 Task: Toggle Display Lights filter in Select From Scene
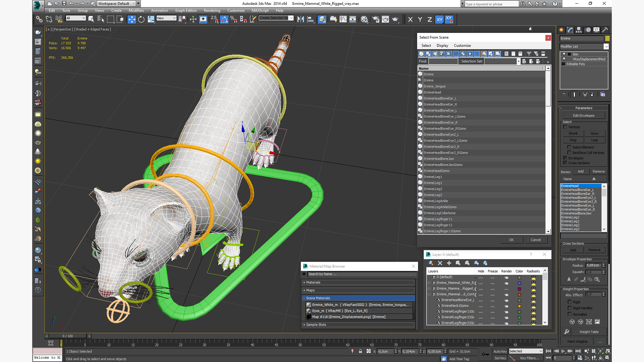point(435,54)
